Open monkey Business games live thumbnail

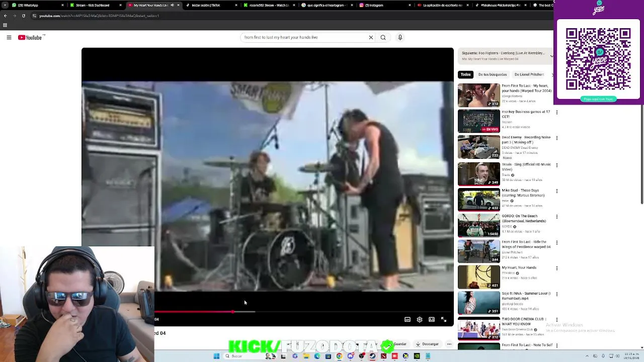479,121
